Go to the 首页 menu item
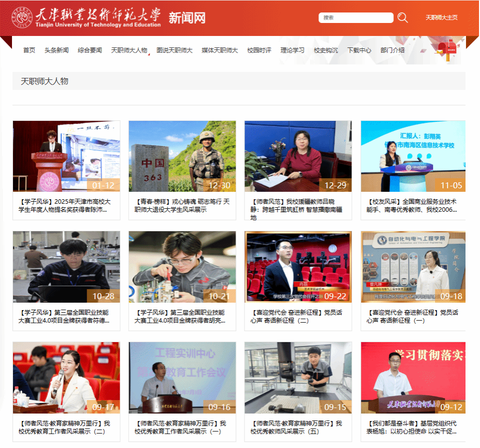This screenshot has height=448, width=480. 29,50
